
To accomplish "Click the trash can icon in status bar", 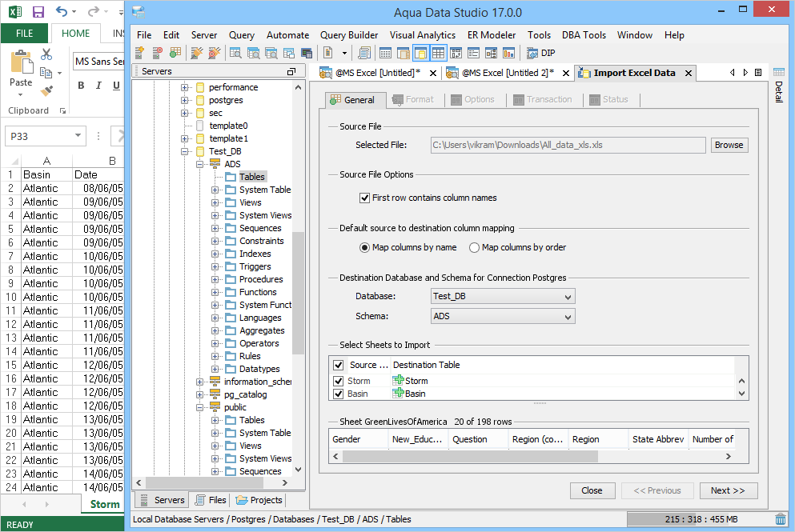I will pos(781,519).
